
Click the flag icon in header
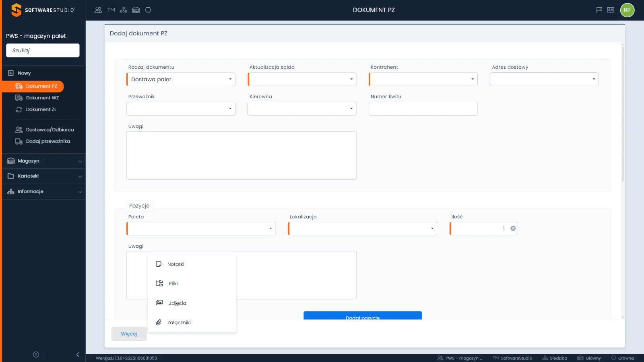click(x=599, y=10)
